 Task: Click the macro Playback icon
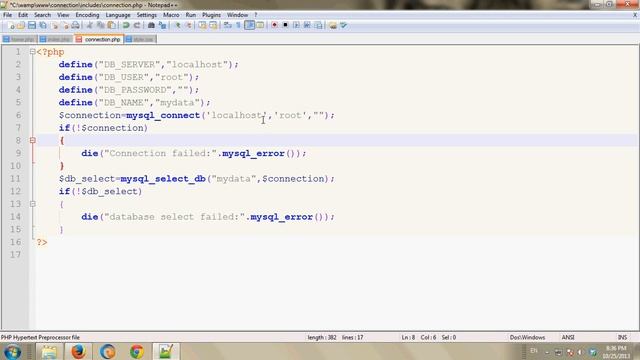(x=296, y=25)
